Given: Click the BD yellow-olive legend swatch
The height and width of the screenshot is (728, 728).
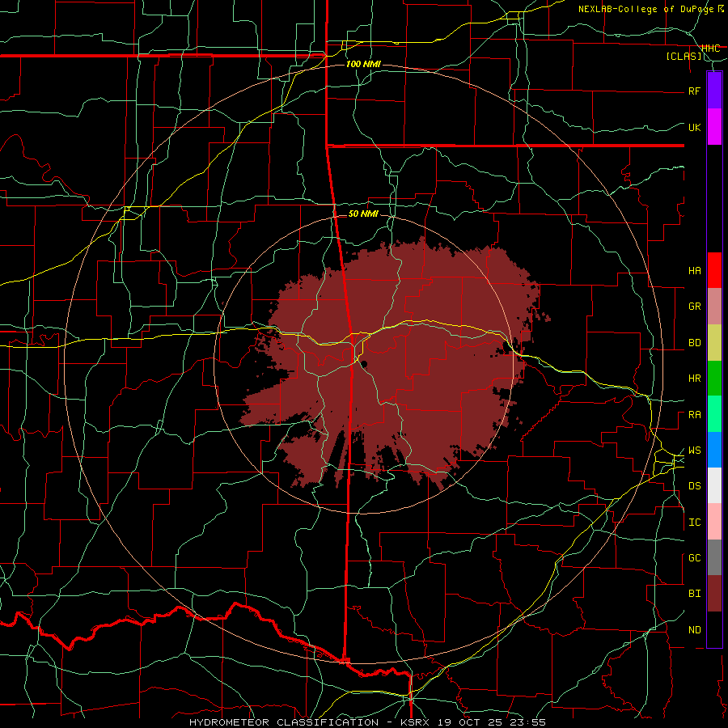Looking at the screenshot, I should pos(714,343).
